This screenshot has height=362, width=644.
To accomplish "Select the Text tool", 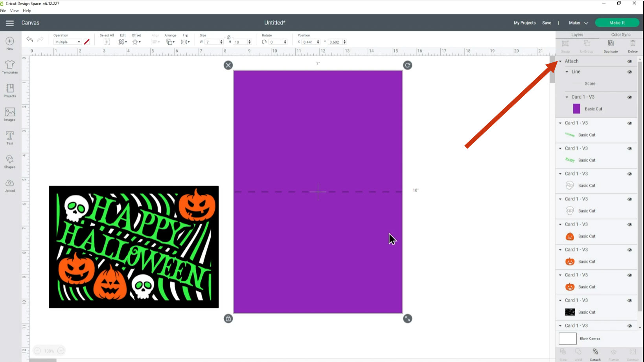I will coord(10,138).
